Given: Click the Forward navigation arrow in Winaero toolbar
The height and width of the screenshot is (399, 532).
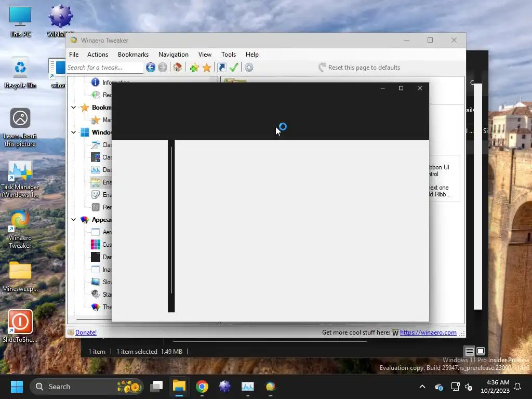Looking at the screenshot, I should point(163,68).
